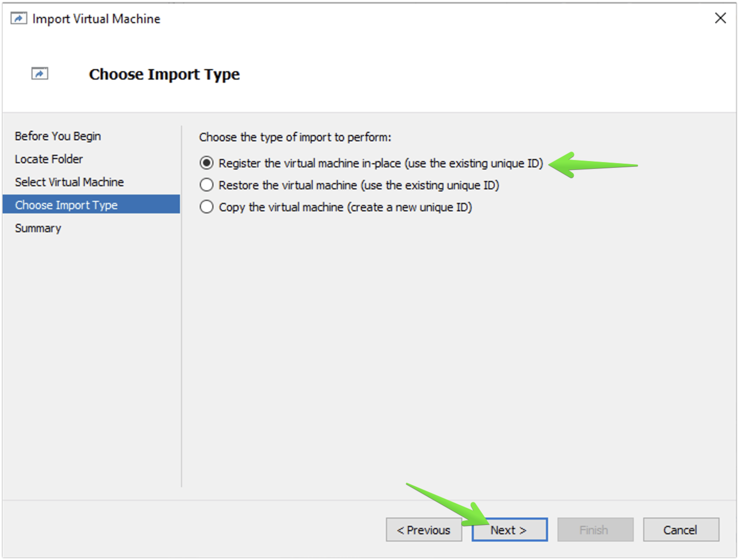Click the Choose Import Type heading text
Viewport: 739px width, 560px height.
point(164,75)
